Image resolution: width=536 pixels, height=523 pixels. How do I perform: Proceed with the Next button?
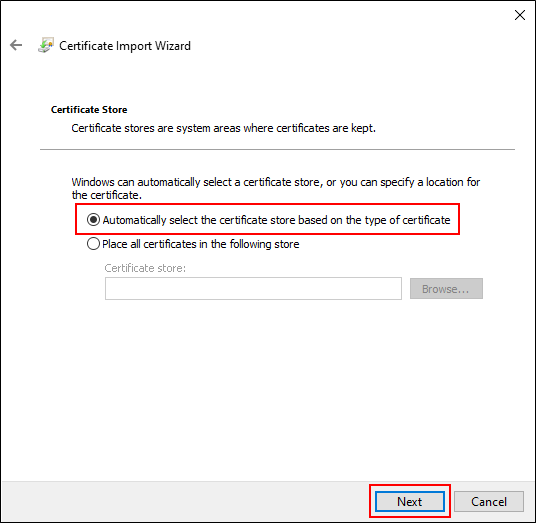[x=410, y=501]
